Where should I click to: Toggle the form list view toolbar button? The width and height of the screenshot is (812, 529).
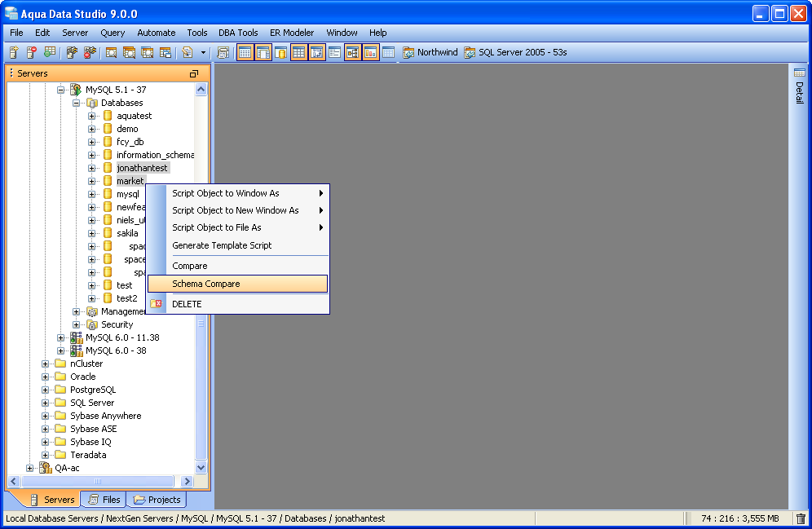point(334,52)
